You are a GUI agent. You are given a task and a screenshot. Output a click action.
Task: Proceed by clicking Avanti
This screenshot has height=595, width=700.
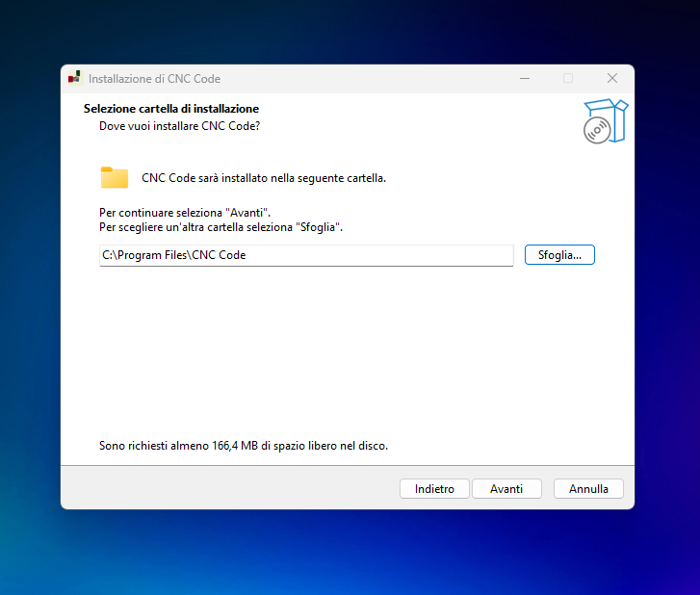pos(506,489)
